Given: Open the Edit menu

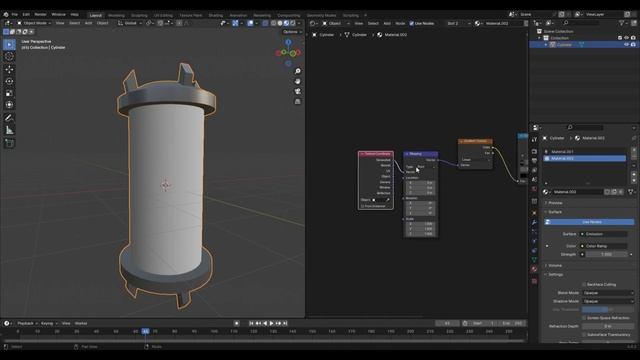Looking at the screenshot, I should coord(26,14).
